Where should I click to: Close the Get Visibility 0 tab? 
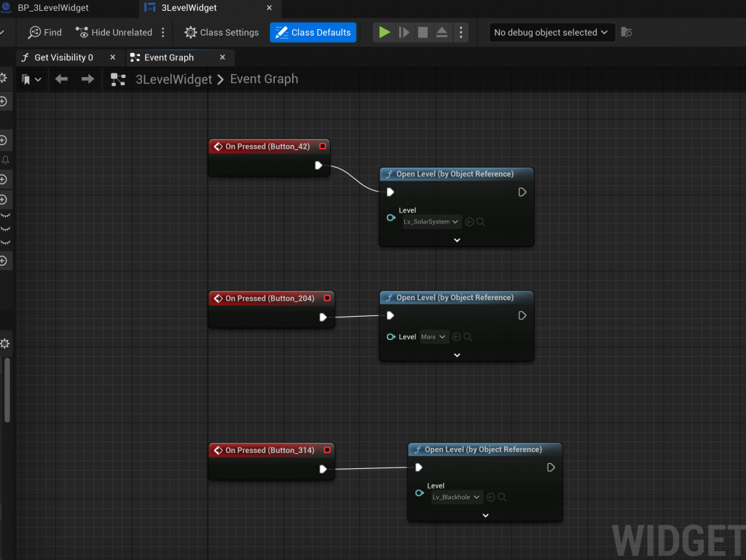click(113, 58)
